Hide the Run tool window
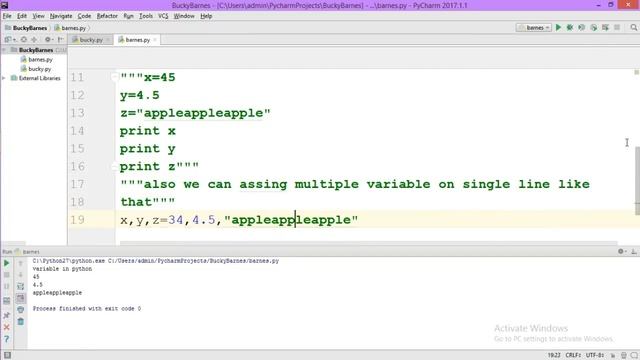Screen dimensions: 640x360 pyautogui.click(x=633, y=251)
